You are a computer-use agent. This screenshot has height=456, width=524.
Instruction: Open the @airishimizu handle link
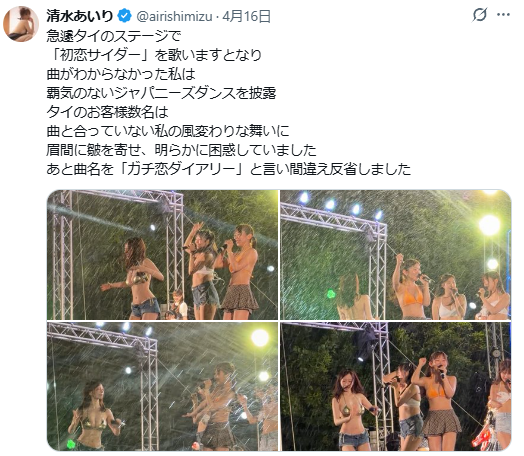(x=174, y=16)
